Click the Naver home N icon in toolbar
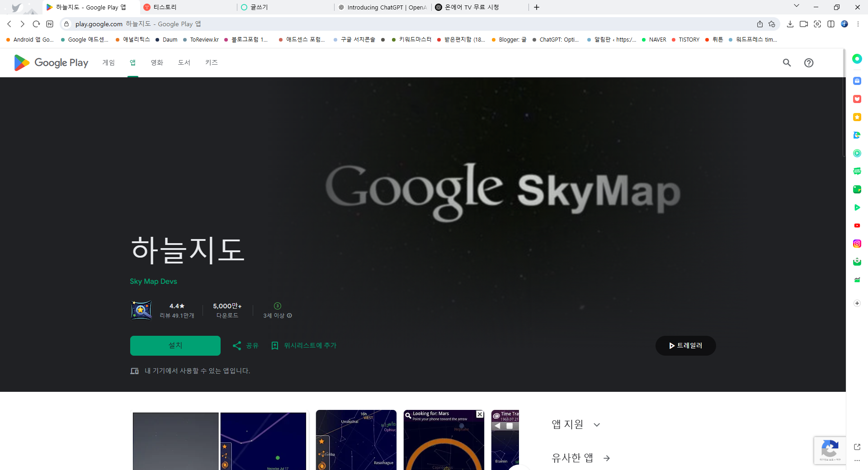Viewport: 868px width, 470px height. [x=50, y=24]
